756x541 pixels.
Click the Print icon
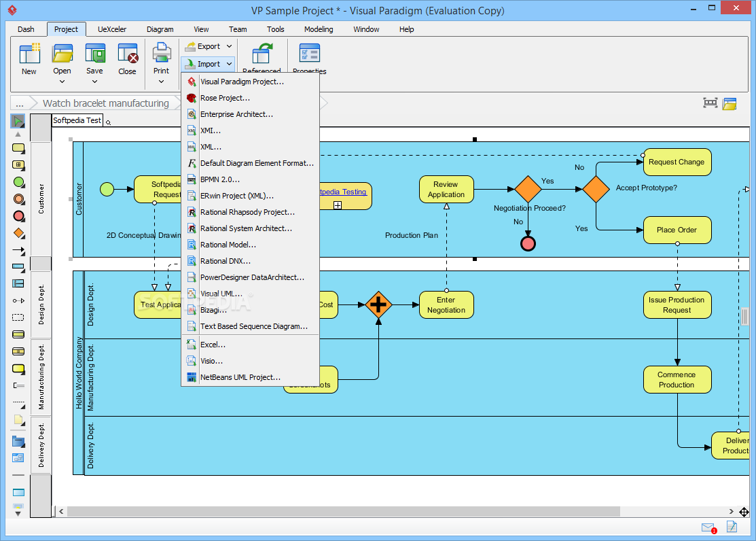pos(162,53)
